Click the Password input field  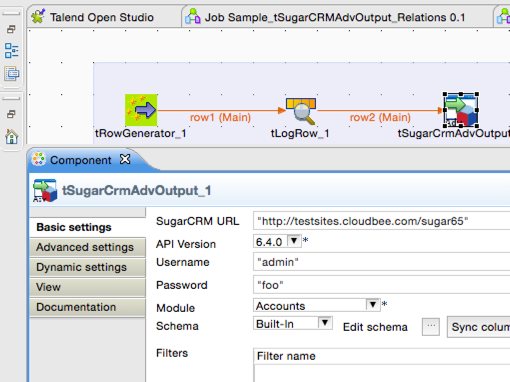tap(382, 285)
